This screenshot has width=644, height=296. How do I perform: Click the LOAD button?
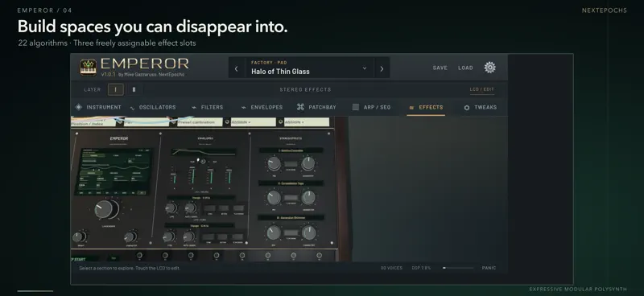465,68
